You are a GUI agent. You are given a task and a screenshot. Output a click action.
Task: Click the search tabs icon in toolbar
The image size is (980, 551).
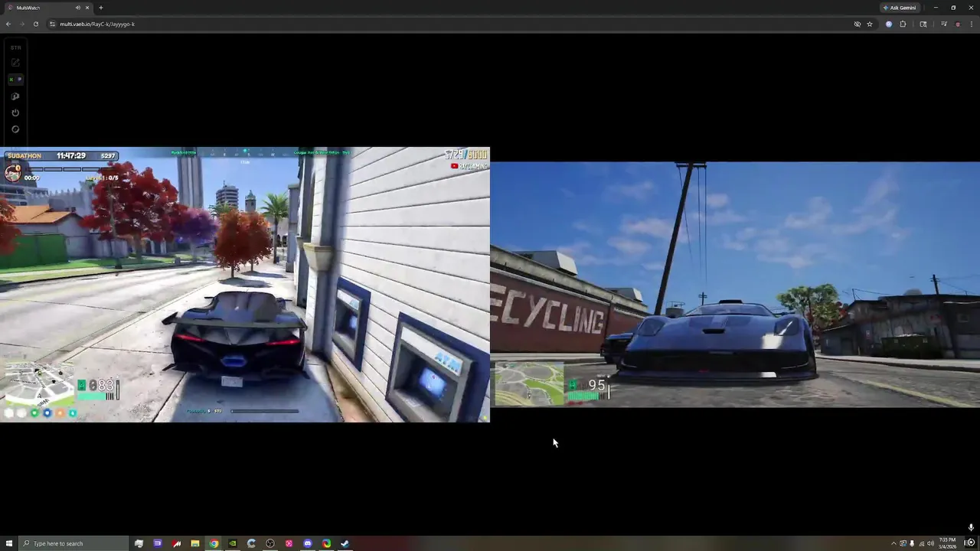923,24
